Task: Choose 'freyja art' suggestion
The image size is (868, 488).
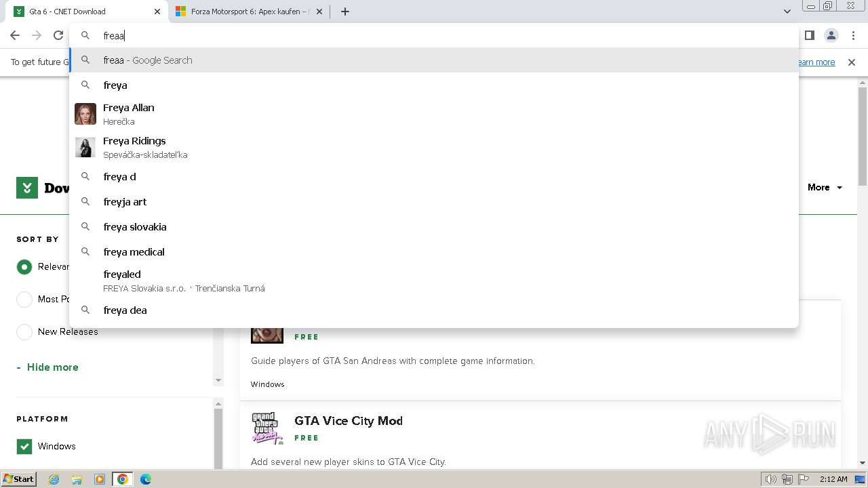Action: coord(434,201)
